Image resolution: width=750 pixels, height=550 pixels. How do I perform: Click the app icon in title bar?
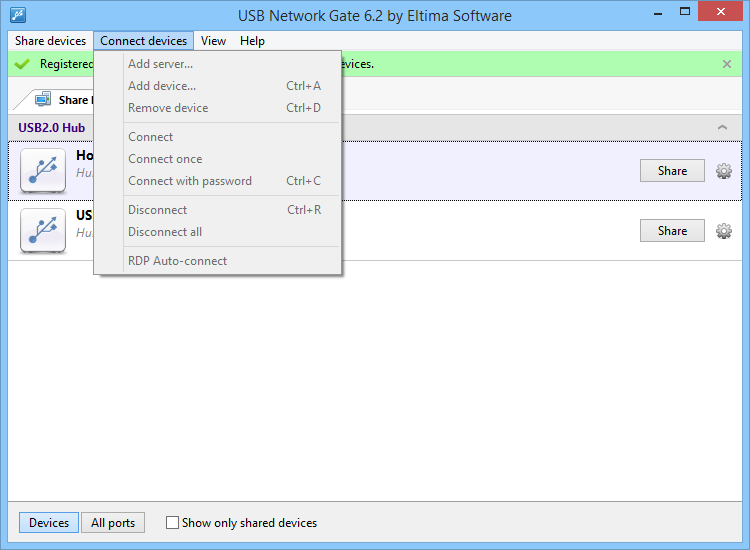(x=17, y=15)
